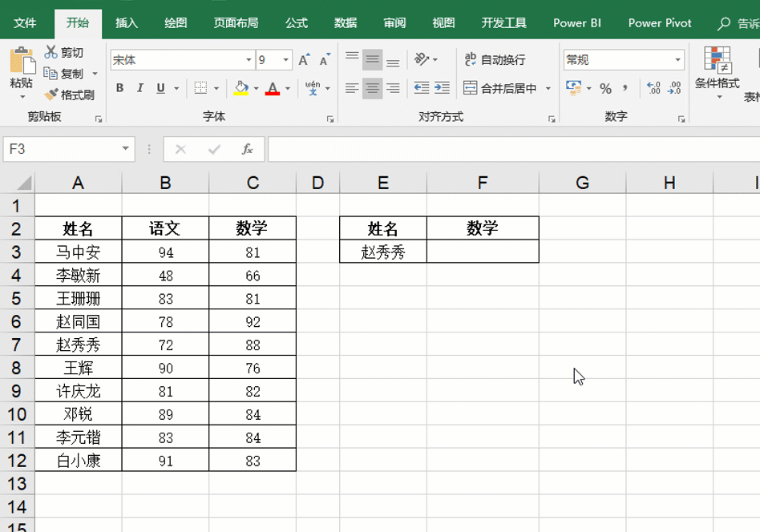
Task: Open the 开发工具 Developer tab
Action: pos(504,22)
